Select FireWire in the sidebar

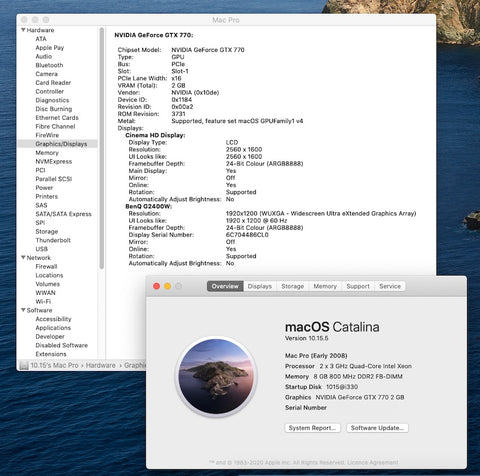(47, 135)
